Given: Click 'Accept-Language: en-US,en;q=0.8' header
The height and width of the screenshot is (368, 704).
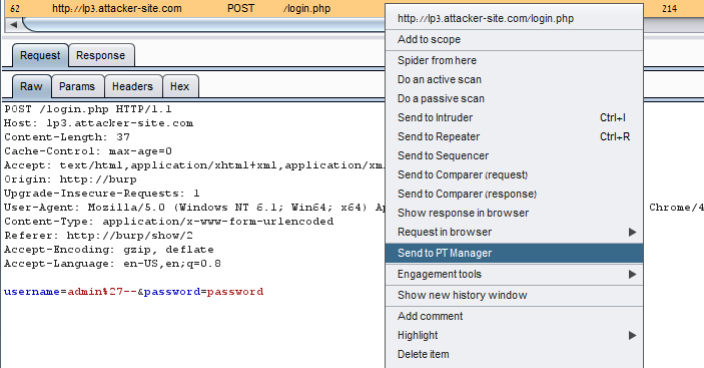Looking at the screenshot, I should (x=113, y=263).
